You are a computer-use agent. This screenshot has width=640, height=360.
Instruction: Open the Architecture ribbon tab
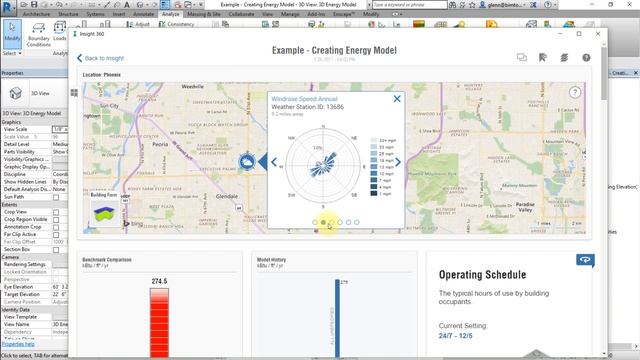tap(36, 14)
